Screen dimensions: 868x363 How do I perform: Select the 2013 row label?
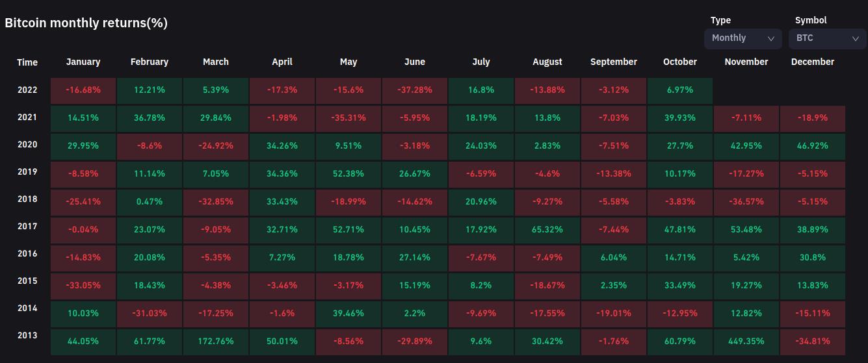[x=27, y=336]
